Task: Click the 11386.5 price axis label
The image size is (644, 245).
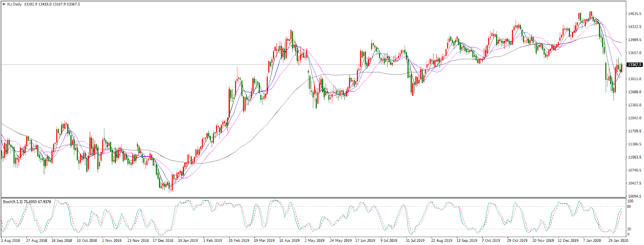Action: (x=634, y=144)
